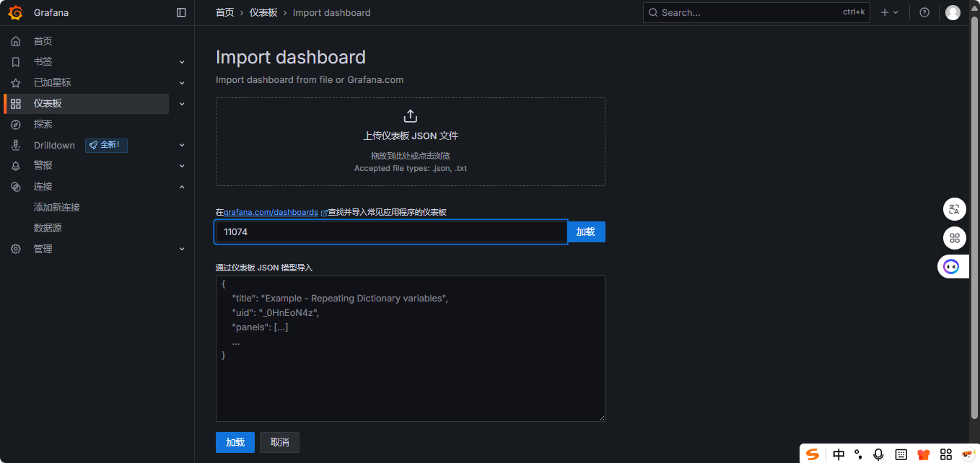Click the gear icon beside 管理
Viewport: 980px width, 463px height.
coord(16,249)
